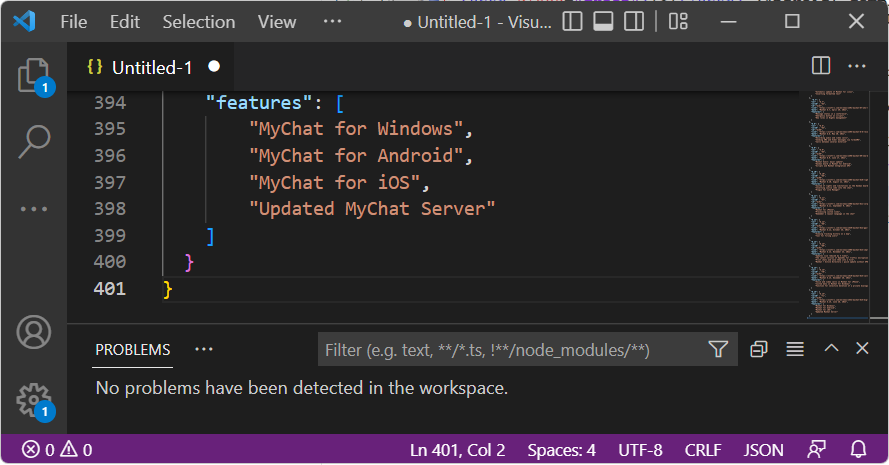
Task: Open the Edit menu
Action: 125,22
